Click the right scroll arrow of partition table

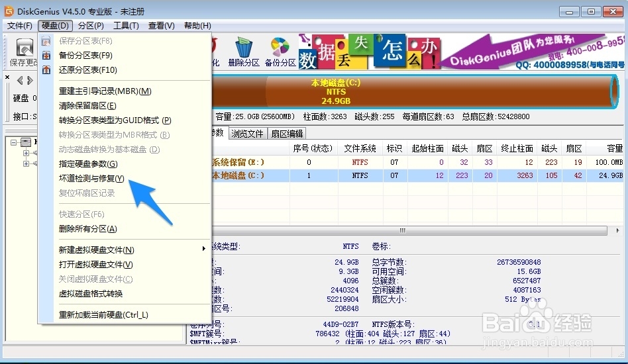tap(617, 230)
